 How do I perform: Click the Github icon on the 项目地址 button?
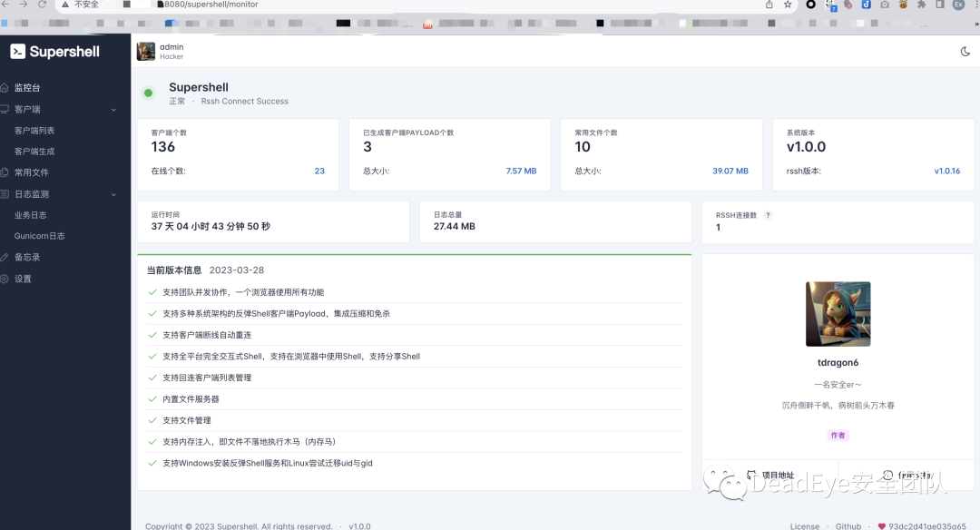coord(750,474)
